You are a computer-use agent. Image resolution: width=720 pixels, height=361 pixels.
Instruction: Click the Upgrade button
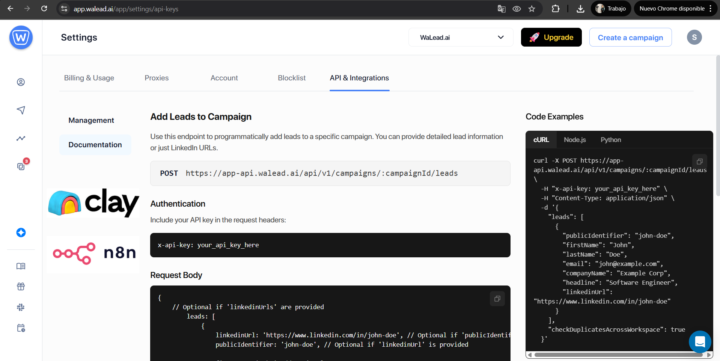click(551, 37)
